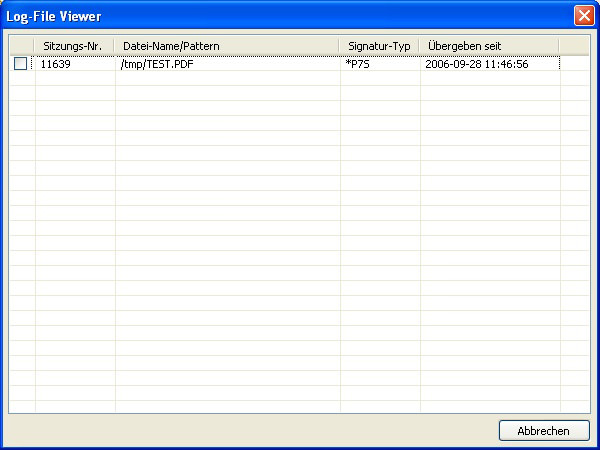The image size is (600, 450).
Task: Click the empty header right of Übergeben seit
Action: 574,46
